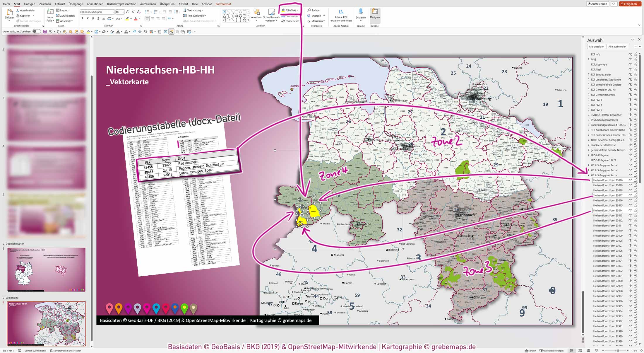Screen dimensions: 644x353
Task: Hide the TXT_Copyright layer
Action: [x=630, y=64]
